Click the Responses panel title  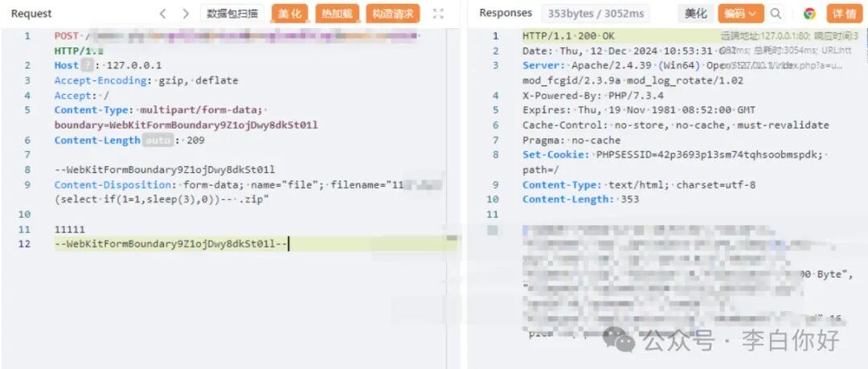click(x=506, y=14)
